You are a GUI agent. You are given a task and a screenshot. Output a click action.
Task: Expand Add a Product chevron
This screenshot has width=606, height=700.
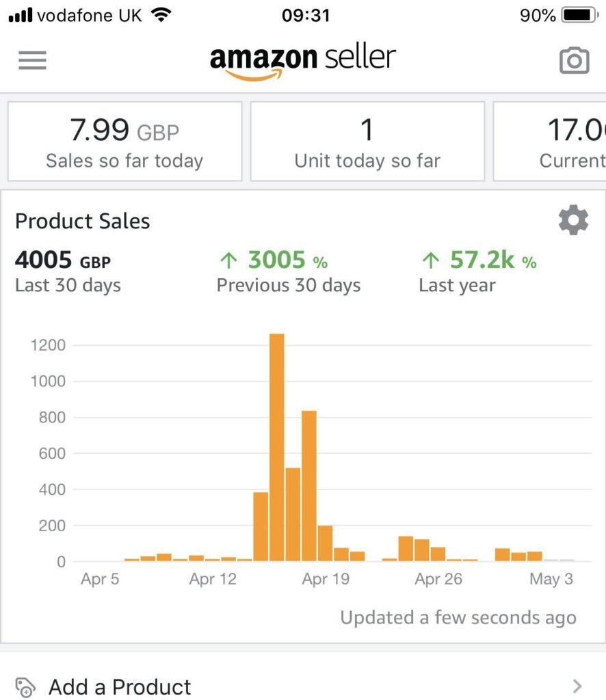tap(577, 686)
